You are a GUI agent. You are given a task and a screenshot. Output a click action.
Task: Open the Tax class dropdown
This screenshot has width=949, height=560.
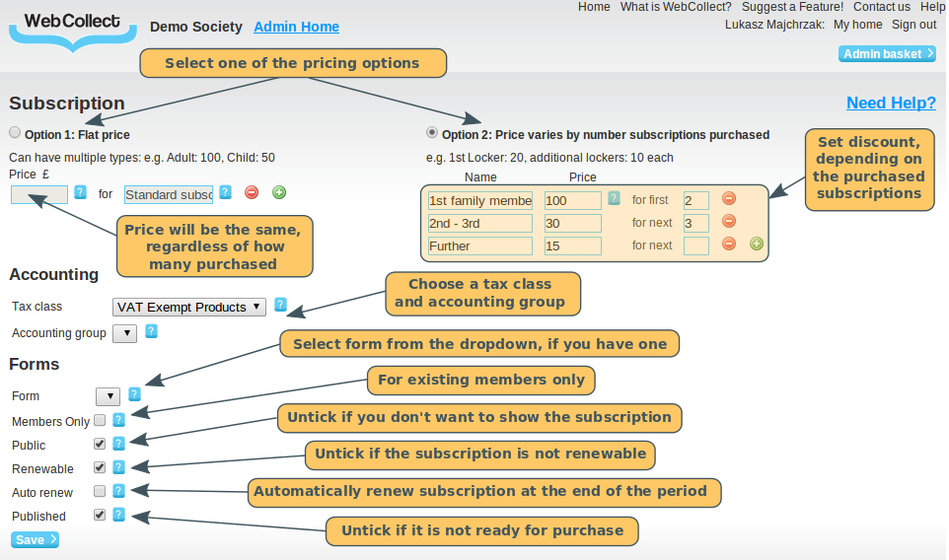tap(189, 307)
